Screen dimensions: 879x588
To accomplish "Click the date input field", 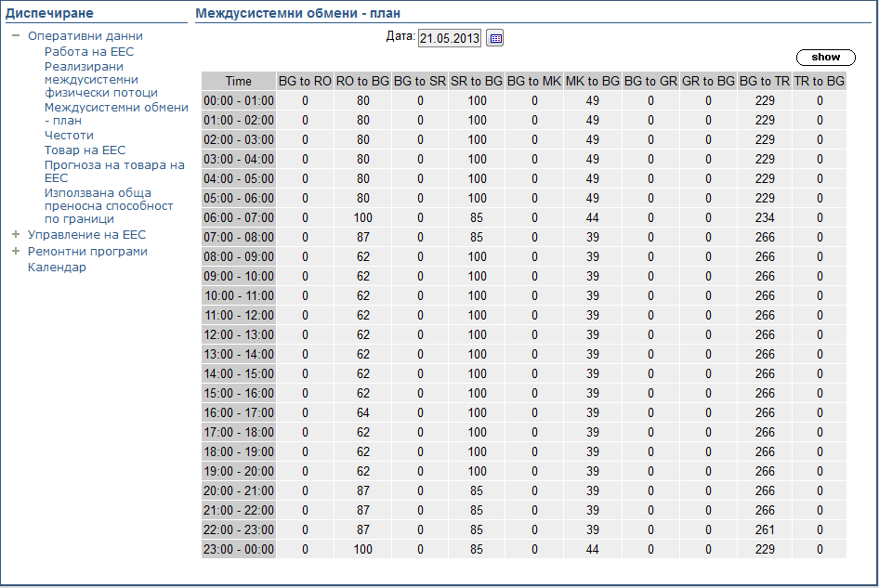I will 450,38.
